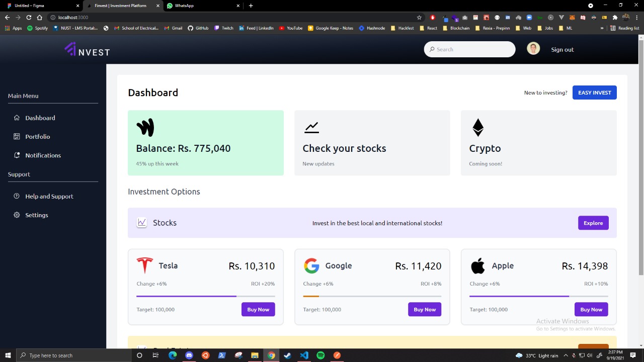Viewport: 644px width, 362px height.
Task: Click the Stocks section chart icon
Action: [x=142, y=222]
